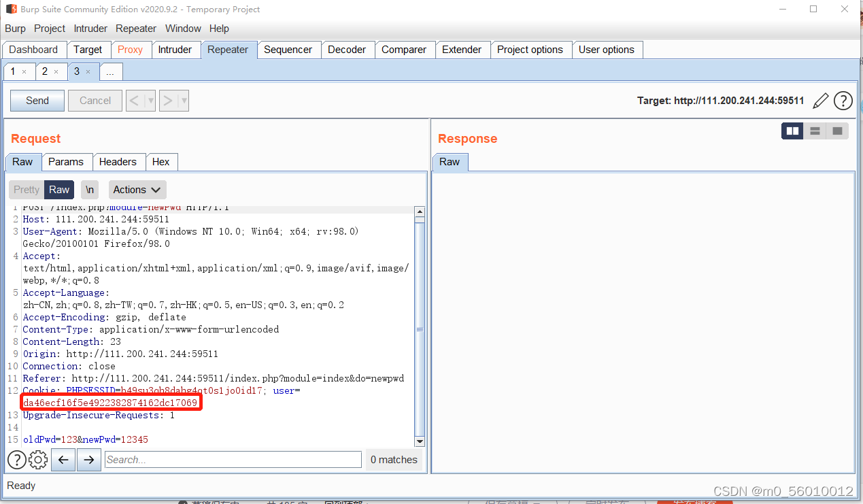Screen dimensions: 863x504
Task: Click the oldPwd=123&newPwd=12345 body line
Action: tap(86, 440)
